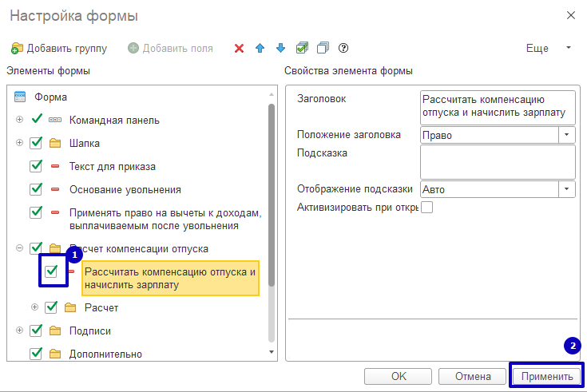Viewport: 587px width, 392px height.
Task: Toggle the Основание увольнения checkbox
Action: tap(36, 190)
